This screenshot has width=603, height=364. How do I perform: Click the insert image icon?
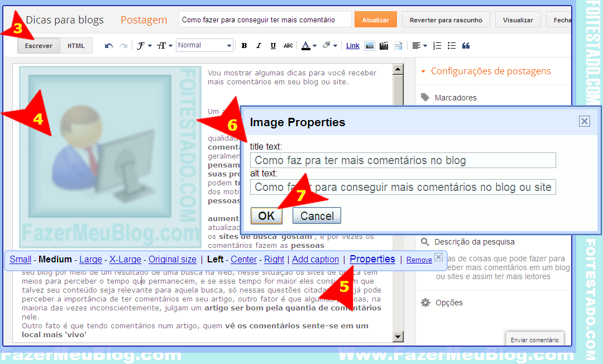tap(370, 46)
